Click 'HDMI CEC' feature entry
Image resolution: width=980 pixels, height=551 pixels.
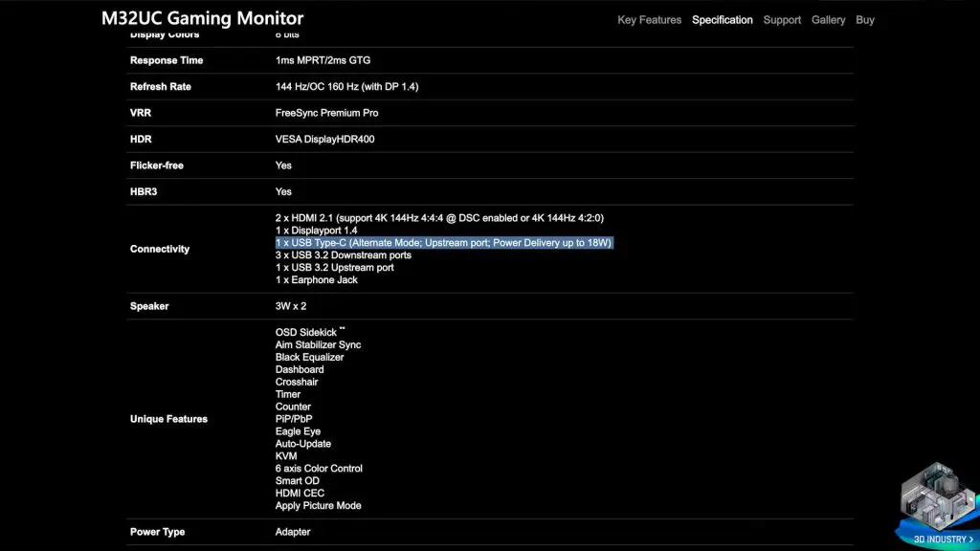click(x=300, y=494)
